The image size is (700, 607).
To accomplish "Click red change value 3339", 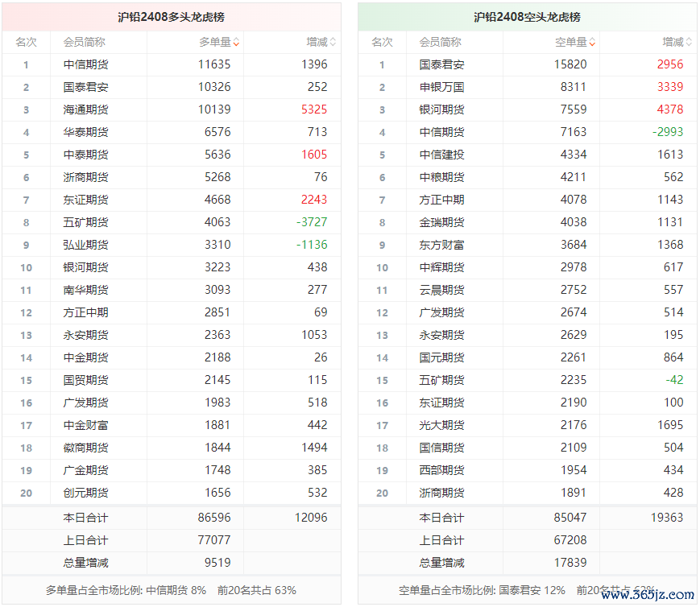I will point(670,87).
